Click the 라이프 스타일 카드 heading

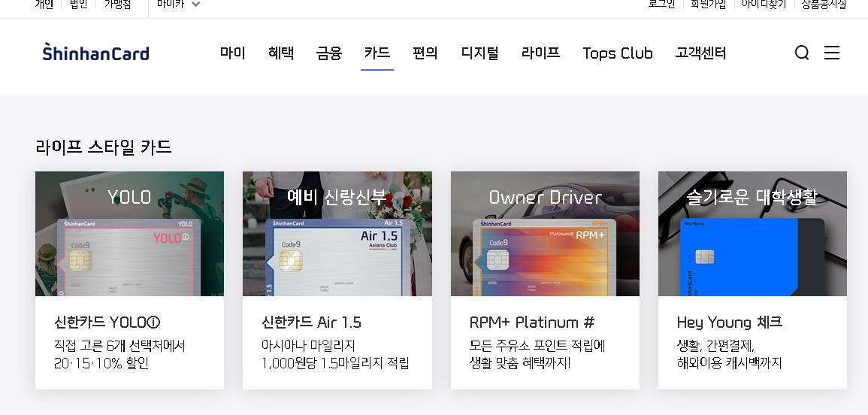104,147
